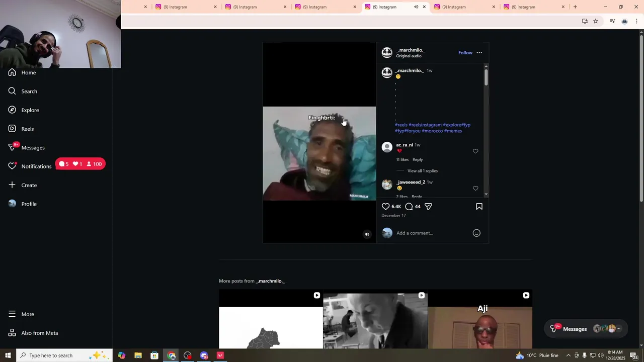Open Windows Start menu
The height and width of the screenshot is (362, 644).
tap(8, 355)
